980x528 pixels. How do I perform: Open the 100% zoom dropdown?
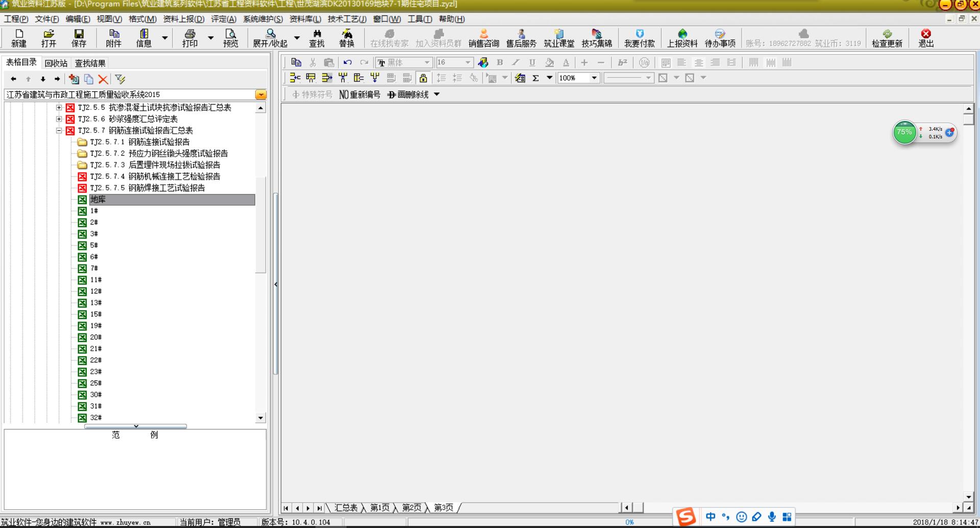[x=594, y=78]
